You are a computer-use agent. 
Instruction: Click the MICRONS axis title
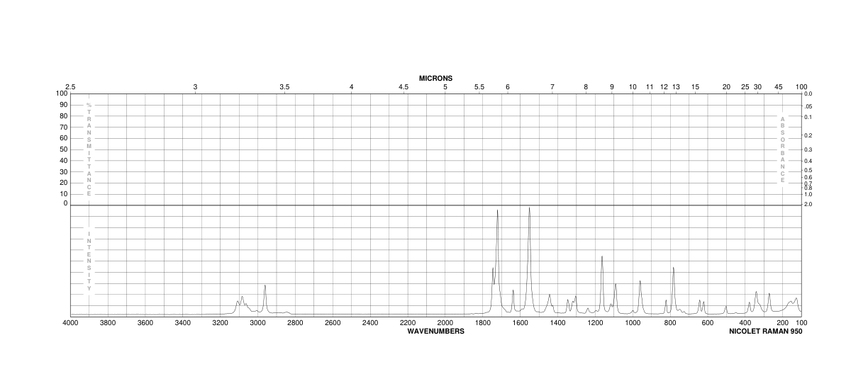[435, 79]
